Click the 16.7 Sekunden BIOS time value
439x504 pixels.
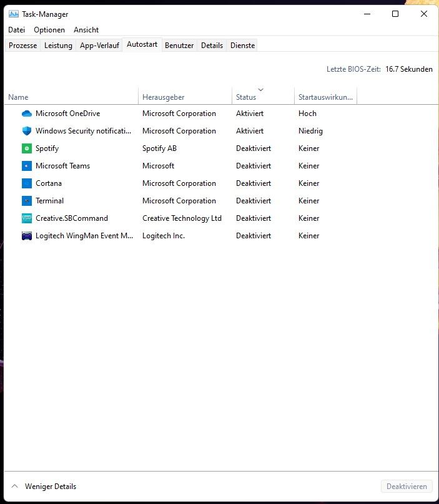(409, 69)
